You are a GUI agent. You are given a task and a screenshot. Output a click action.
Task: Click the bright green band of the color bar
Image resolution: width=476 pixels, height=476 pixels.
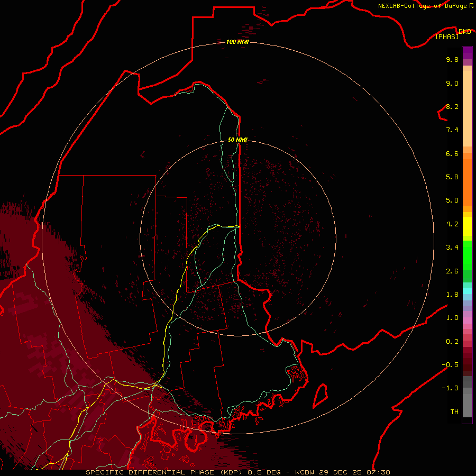[x=467, y=255]
